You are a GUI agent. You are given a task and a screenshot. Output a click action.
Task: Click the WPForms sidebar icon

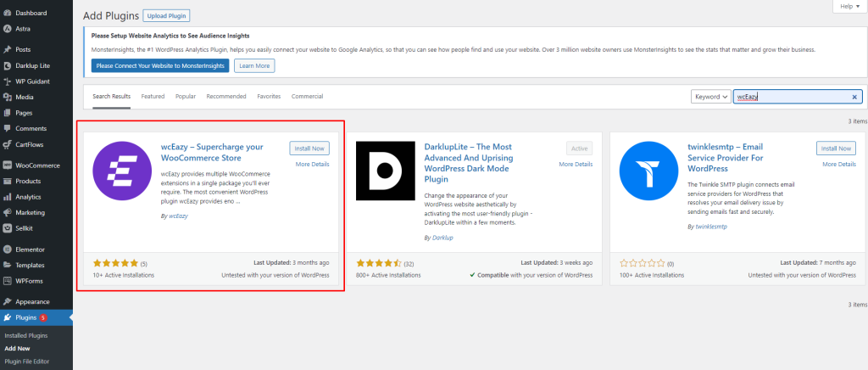pos(7,281)
